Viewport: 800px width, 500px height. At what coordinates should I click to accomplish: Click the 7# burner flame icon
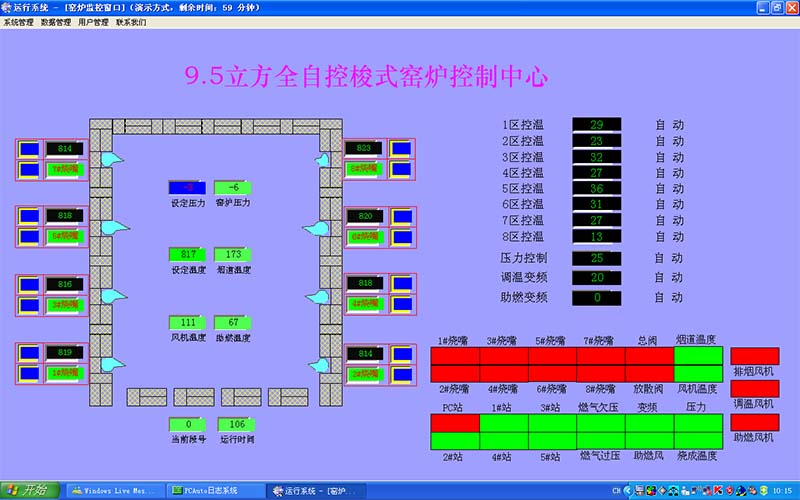[x=112, y=158]
